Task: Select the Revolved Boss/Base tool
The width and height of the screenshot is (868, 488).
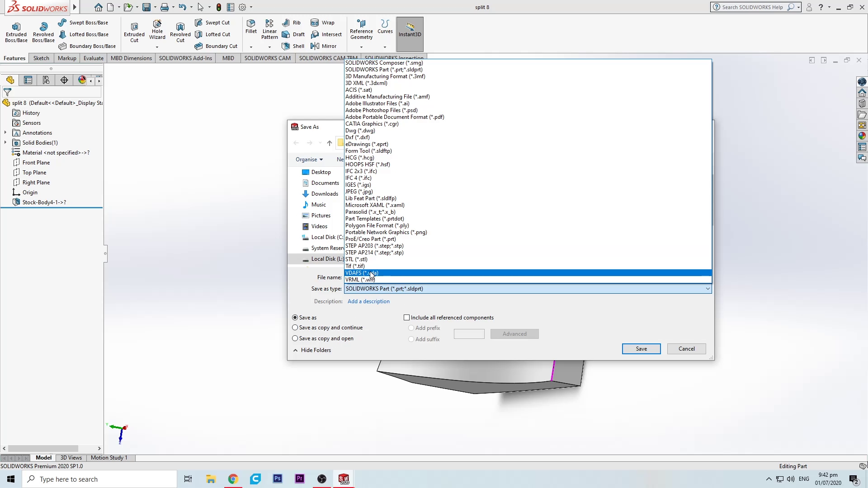Action: pos(43,33)
